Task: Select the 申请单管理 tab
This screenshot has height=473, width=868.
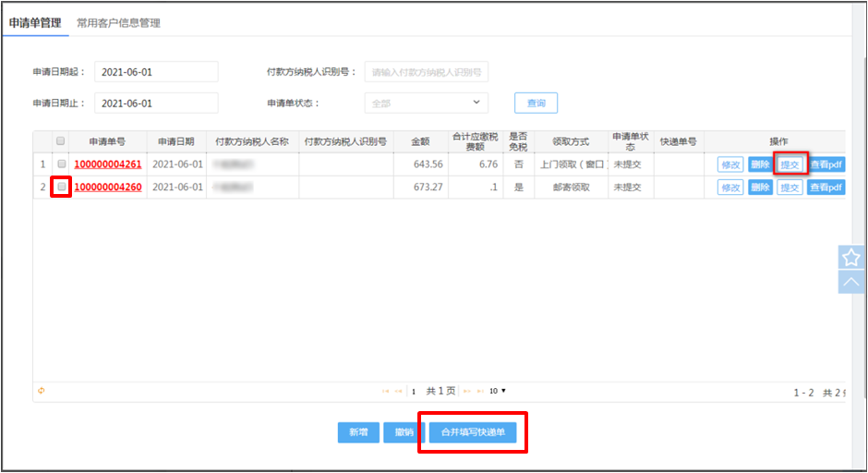Action: 34,23
